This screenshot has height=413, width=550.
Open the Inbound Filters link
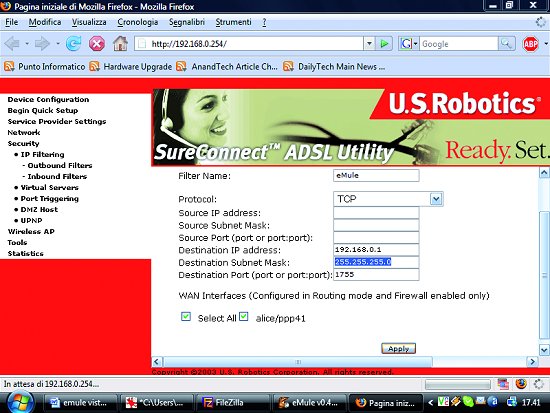(57, 176)
